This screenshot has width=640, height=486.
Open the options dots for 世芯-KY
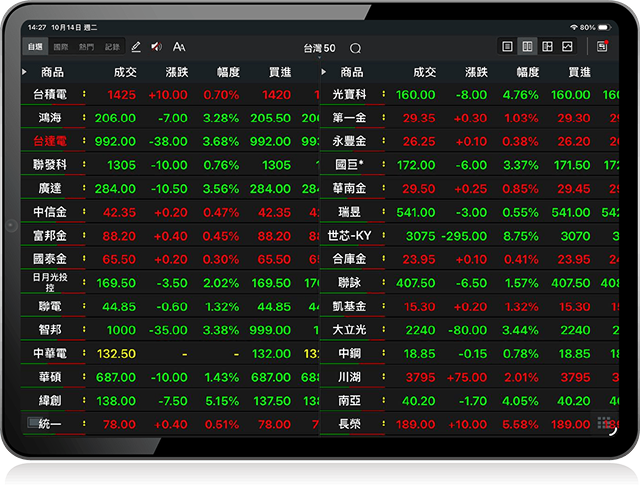[384, 235]
